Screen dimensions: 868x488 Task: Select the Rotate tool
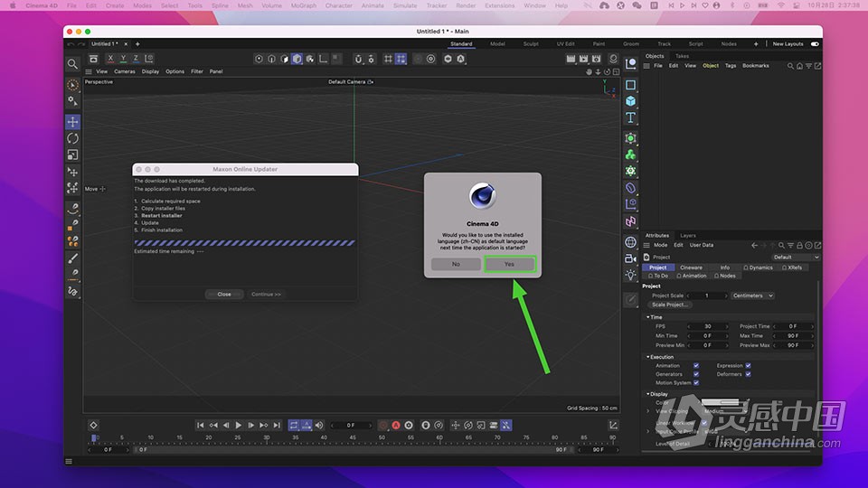tap(72, 138)
